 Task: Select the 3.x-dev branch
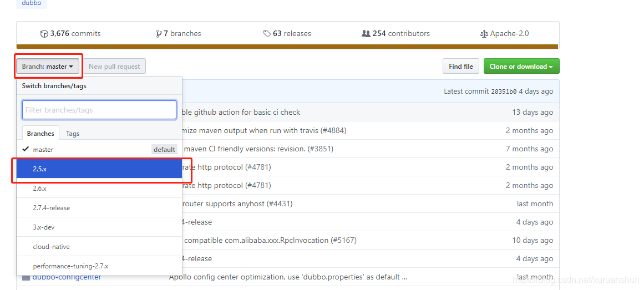tap(99, 227)
